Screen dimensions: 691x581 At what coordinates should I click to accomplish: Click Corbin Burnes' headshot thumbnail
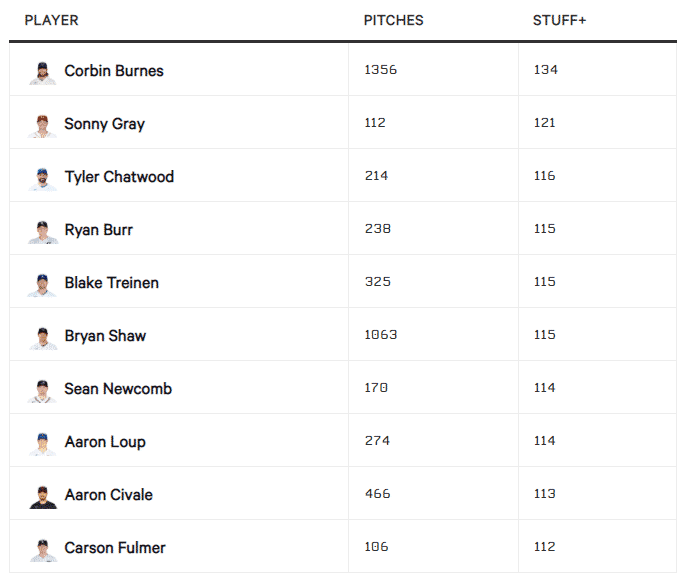(x=43, y=72)
